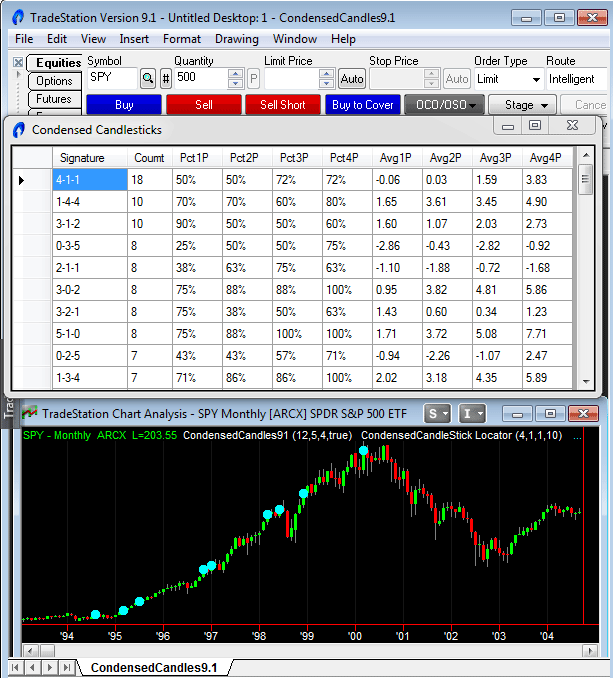Go to last workspace tab arrow
613x678 pixels.
point(67,667)
